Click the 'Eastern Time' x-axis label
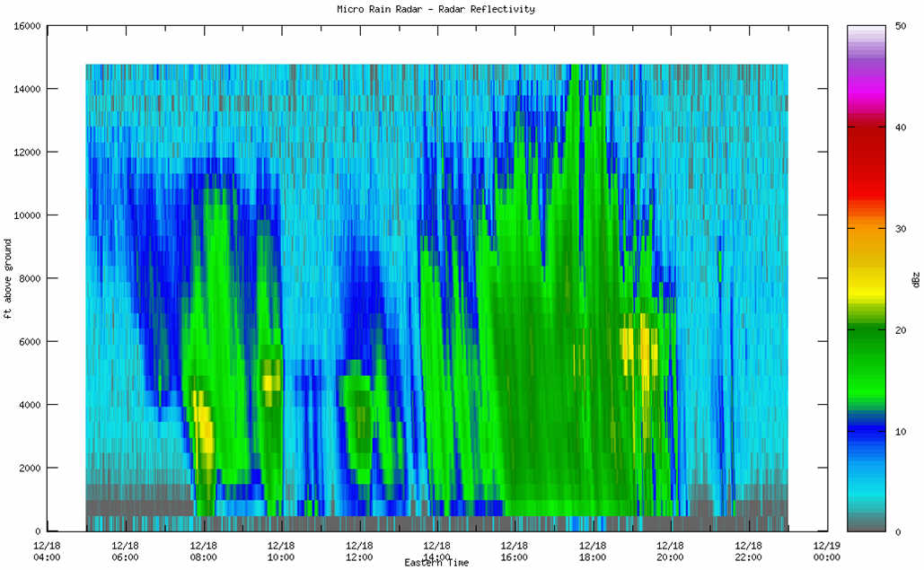The width and height of the screenshot is (924, 570). tap(436, 562)
